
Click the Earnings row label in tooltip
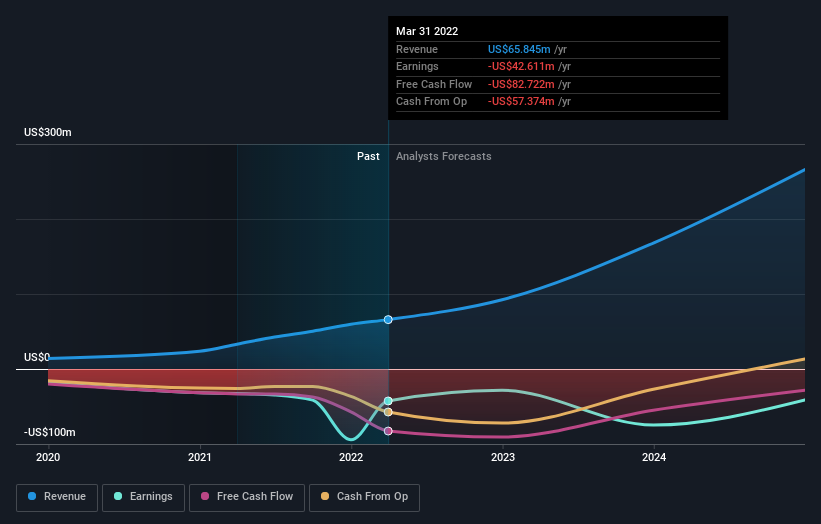click(417, 66)
